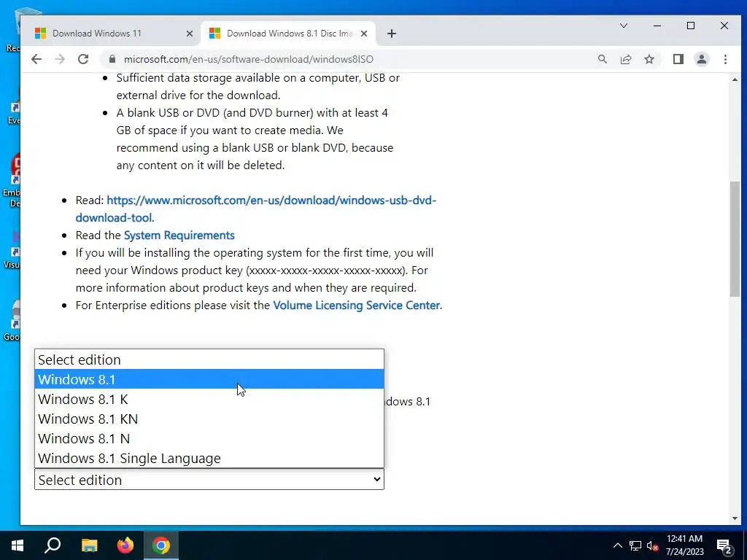Image resolution: width=747 pixels, height=560 pixels.
Task: Open the network status tray icon
Action: 635,545
